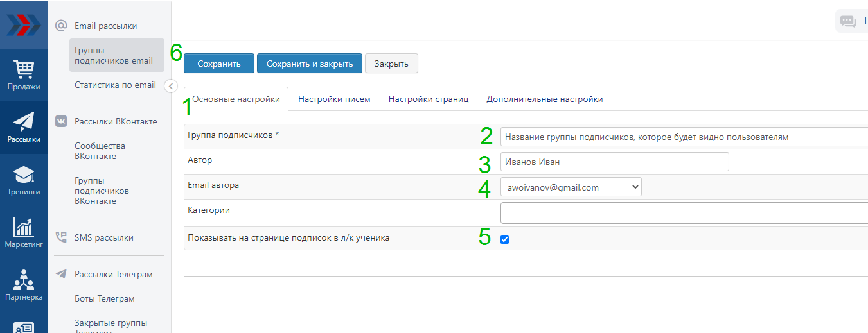Open the Партнёрка people section
The image size is (868, 333).
click(x=24, y=286)
